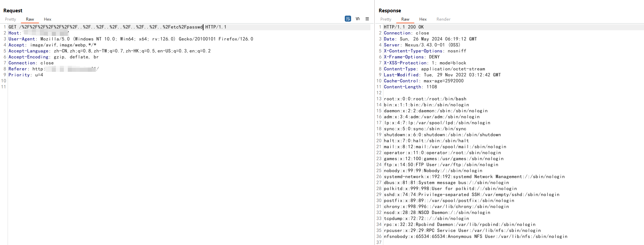Select the Request Raw tab
The image size is (644, 245).
(30, 19)
